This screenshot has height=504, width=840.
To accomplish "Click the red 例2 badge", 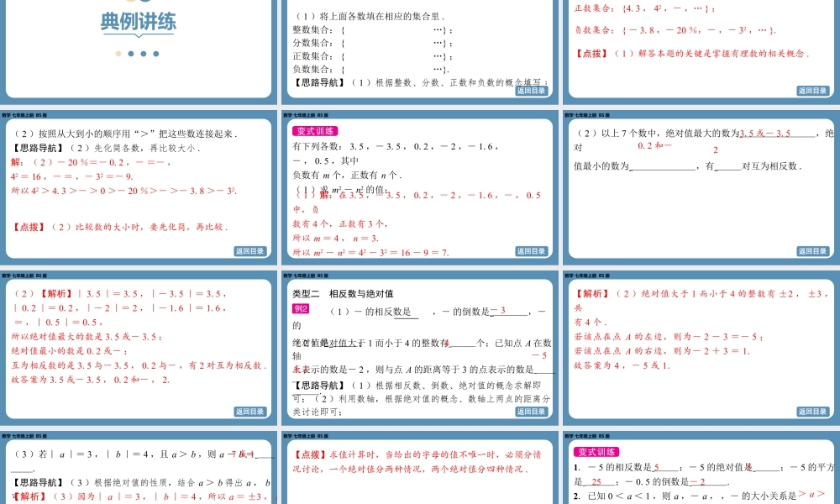I will (301, 309).
